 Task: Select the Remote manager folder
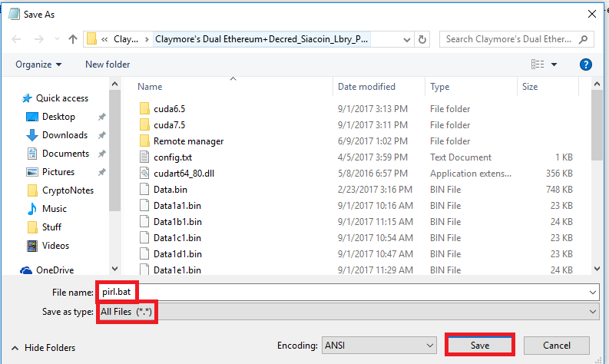coord(188,141)
